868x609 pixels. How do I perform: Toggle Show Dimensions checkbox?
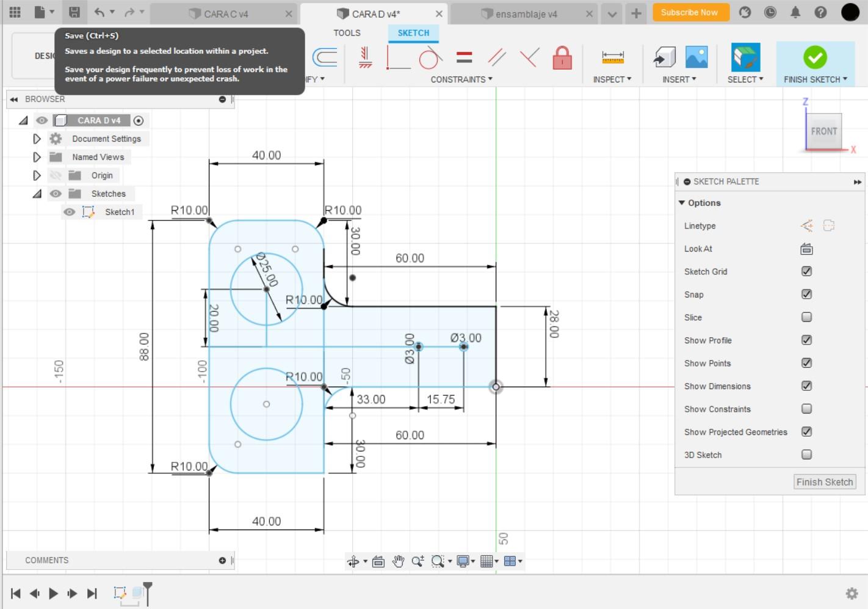coord(806,386)
